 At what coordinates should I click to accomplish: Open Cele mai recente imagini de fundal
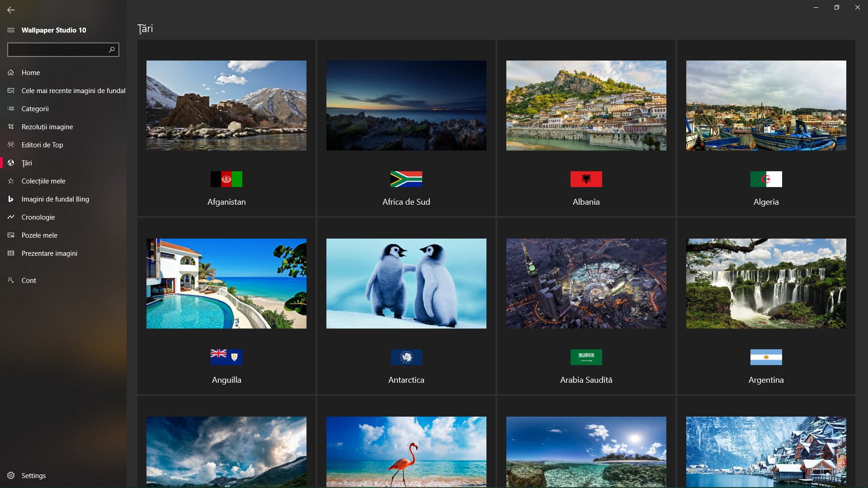(x=73, y=90)
